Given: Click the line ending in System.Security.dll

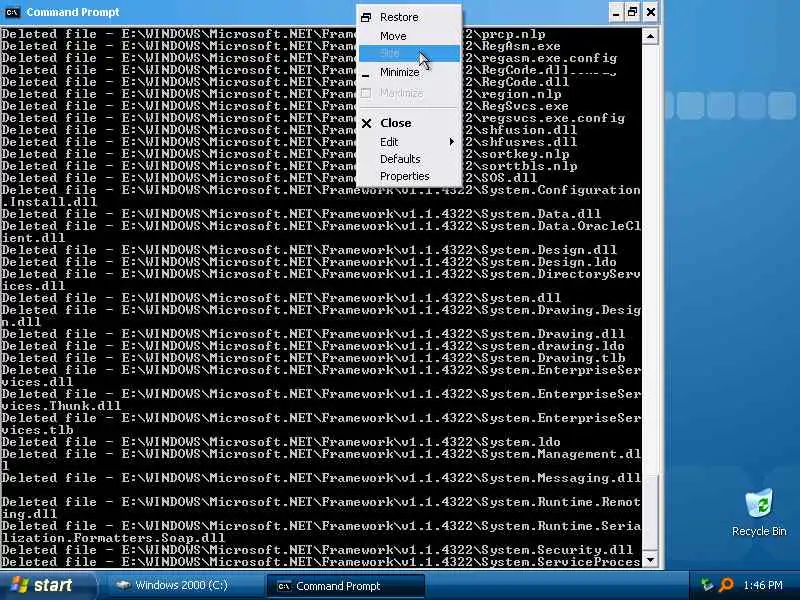Looking at the screenshot, I should click(317, 550).
